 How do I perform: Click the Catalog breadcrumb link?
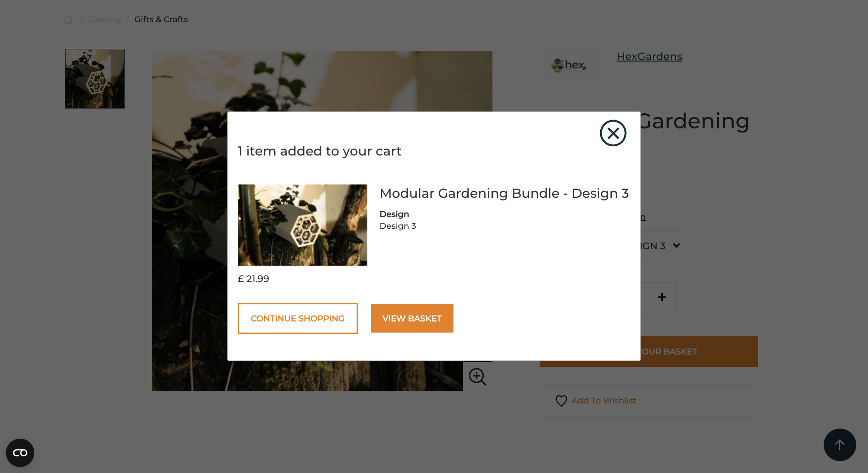point(105,19)
